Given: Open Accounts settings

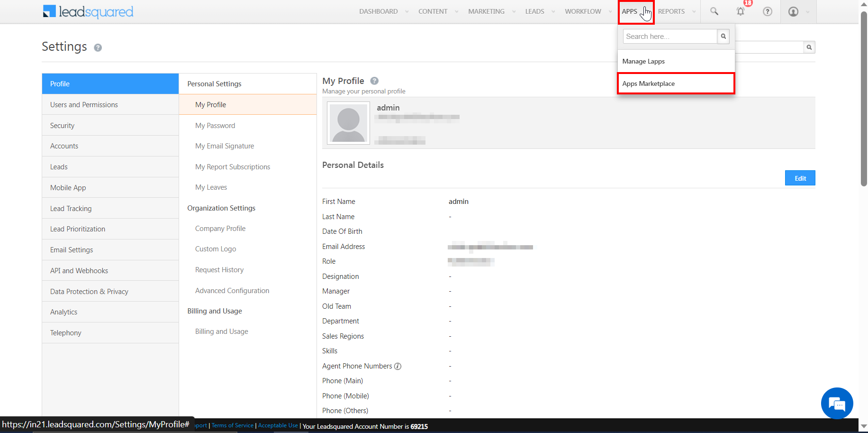Looking at the screenshot, I should point(110,146).
